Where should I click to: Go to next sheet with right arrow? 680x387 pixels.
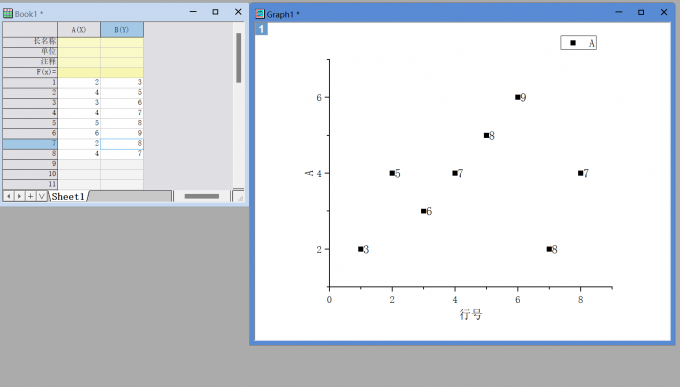pyautogui.click(x=19, y=197)
